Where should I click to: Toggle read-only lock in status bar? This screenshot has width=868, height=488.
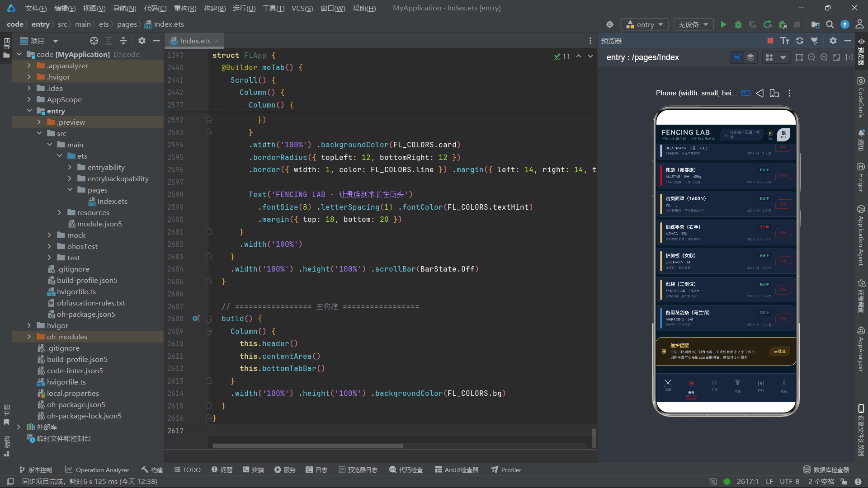click(x=844, y=482)
